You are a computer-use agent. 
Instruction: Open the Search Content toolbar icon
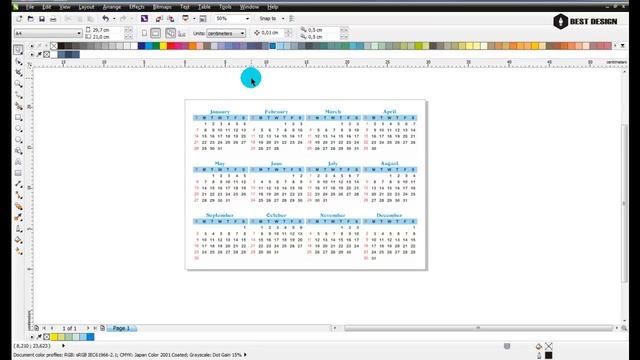144,19
